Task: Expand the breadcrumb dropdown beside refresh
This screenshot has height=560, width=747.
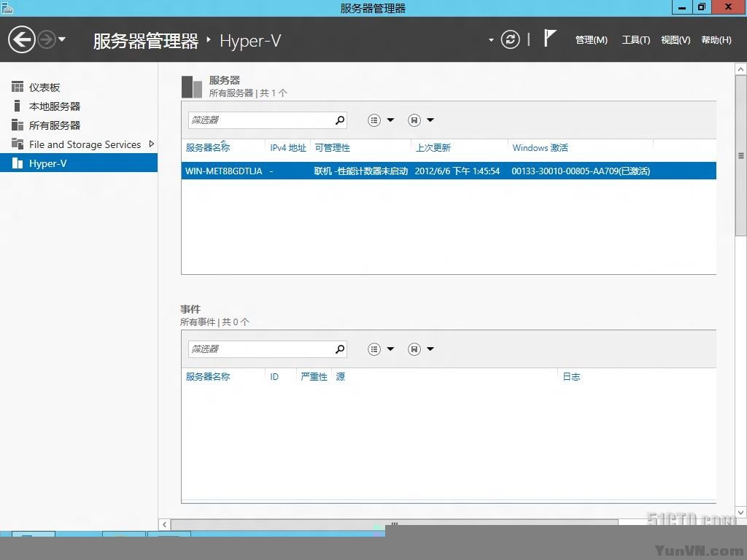Action: (491, 40)
